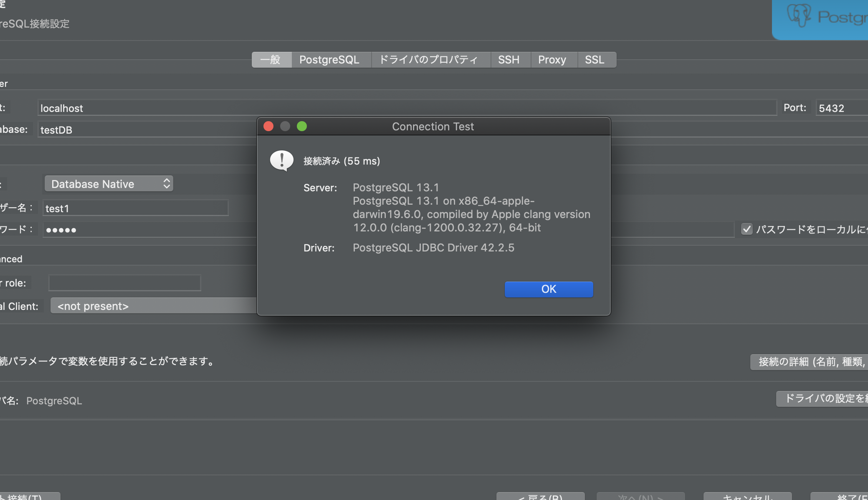Click the Port field showing 5432

pos(842,108)
